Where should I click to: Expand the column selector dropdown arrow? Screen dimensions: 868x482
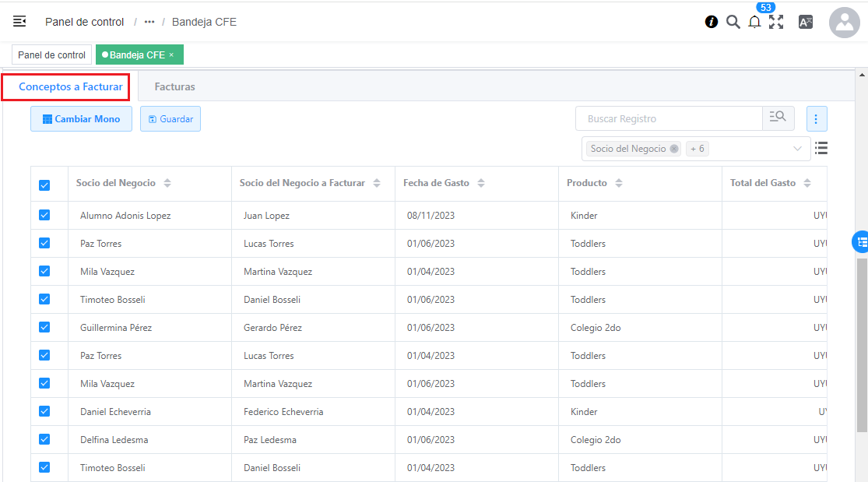(x=797, y=149)
